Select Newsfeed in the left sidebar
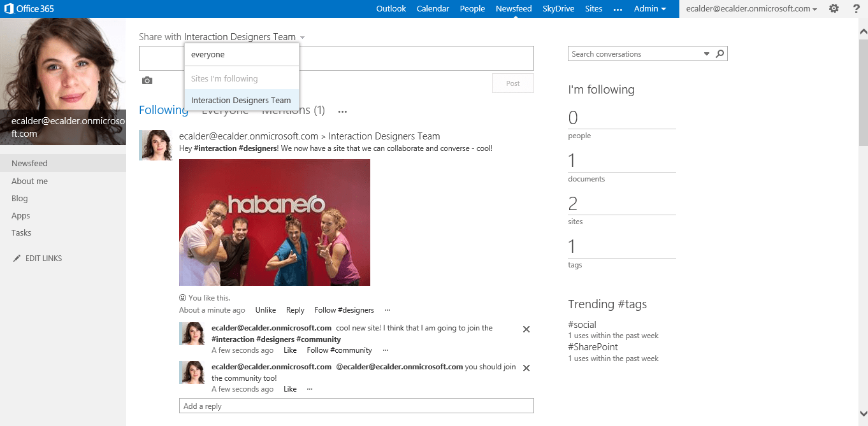The image size is (868, 426). [63, 164]
